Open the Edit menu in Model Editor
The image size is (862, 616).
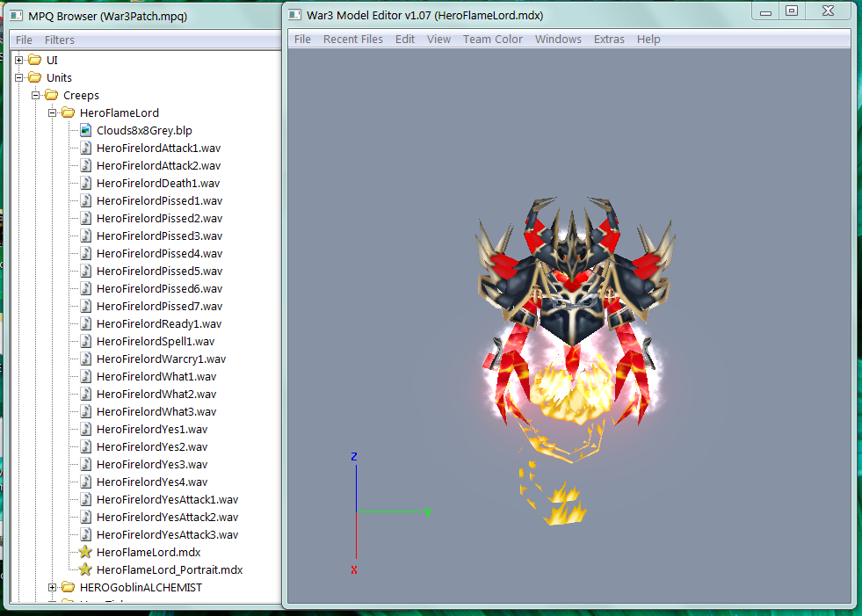coord(405,39)
